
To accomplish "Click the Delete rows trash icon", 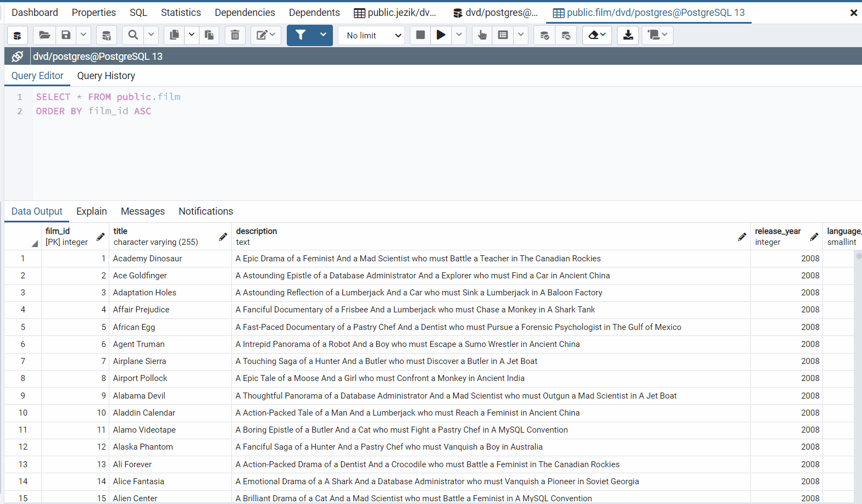I will [235, 35].
